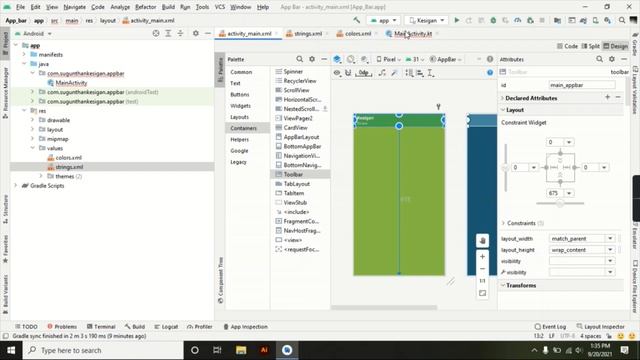This screenshot has width=640, height=360.
Task: Open the Refactor menu
Action: [145, 7]
